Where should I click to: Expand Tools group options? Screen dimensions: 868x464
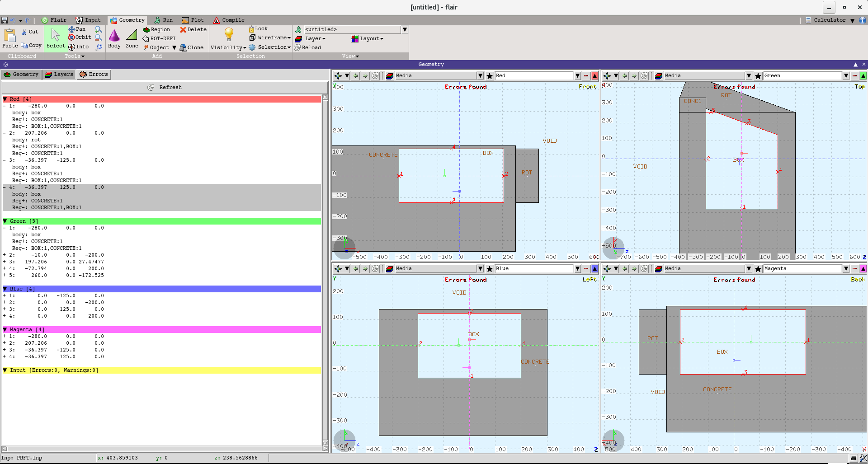pyautogui.click(x=75, y=56)
